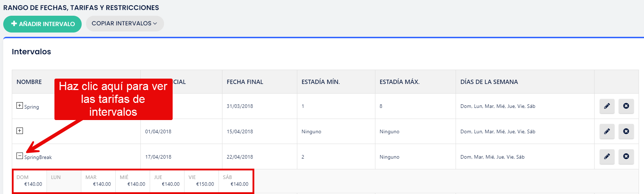This screenshot has height=194, width=644.
Task: Delete the interval ending 15/04/2018
Action: tap(626, 131)
